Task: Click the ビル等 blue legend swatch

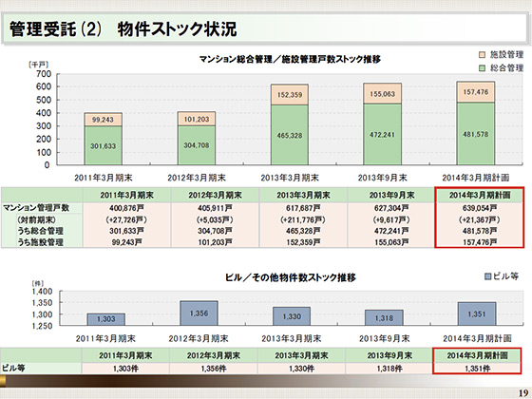Action: tap(488, 276)
